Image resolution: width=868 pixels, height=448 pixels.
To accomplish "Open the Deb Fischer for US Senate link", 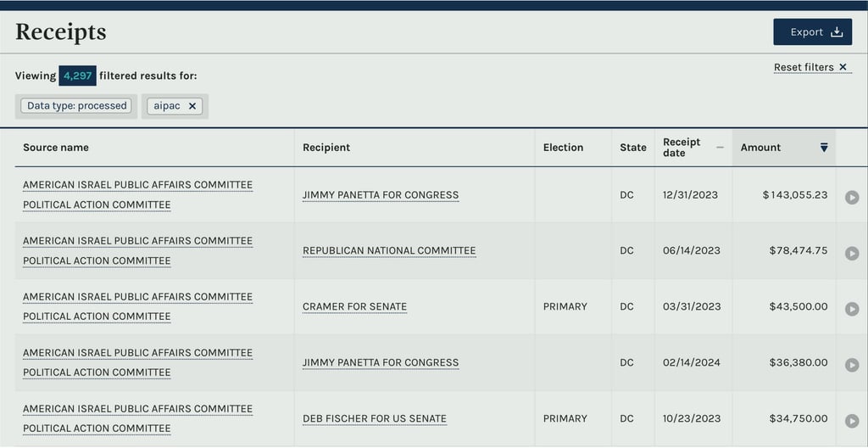I will [374, 419].
